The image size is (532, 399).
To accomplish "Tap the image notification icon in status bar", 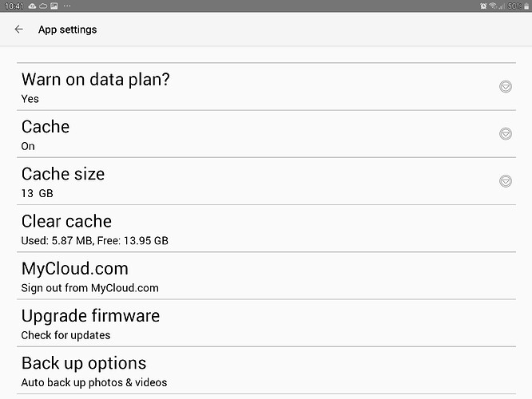I will point(54,6).
